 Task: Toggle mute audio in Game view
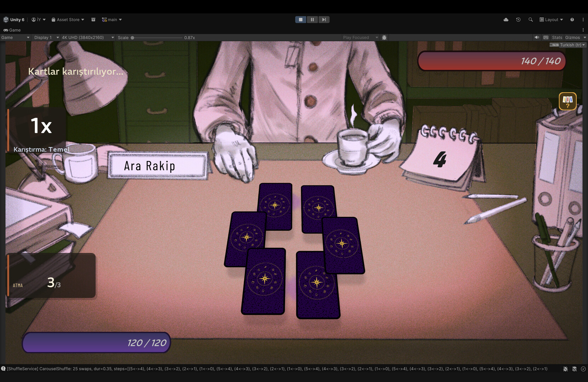click(537, 37)
